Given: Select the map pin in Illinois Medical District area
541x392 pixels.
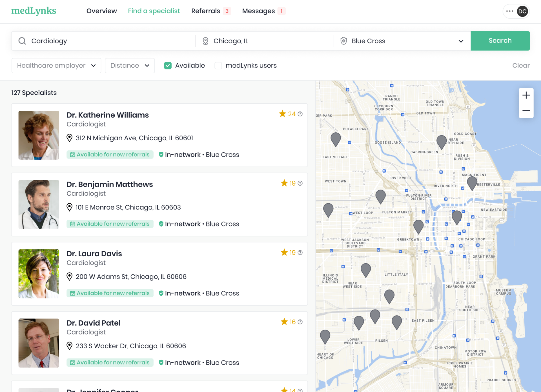Looking at the screenshot, I should [x=366, y=270].
